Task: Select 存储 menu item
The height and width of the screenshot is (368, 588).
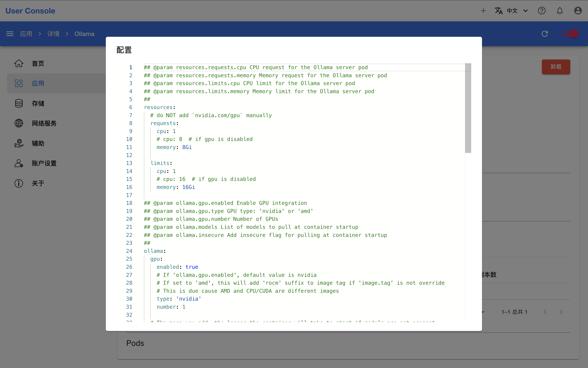Action: 57,103
